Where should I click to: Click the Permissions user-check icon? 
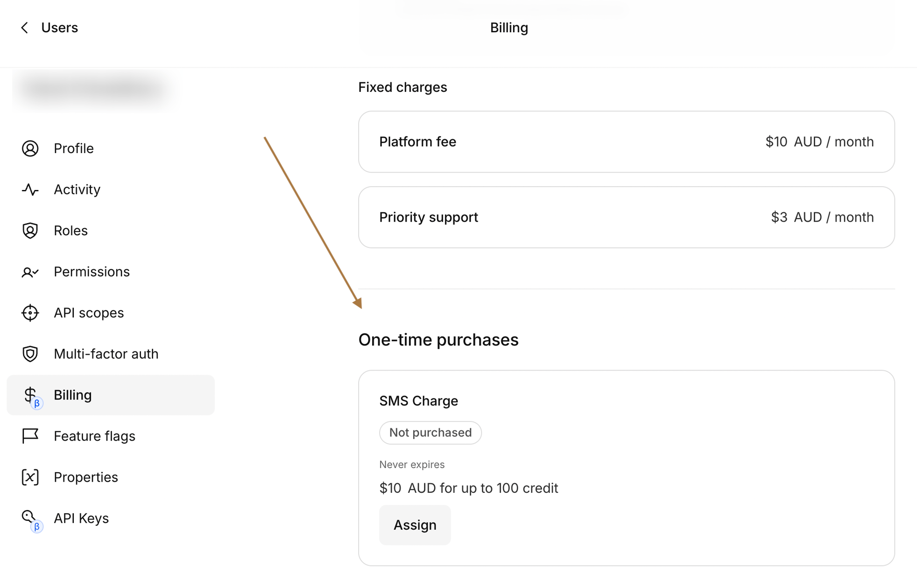tap(30, 272)
